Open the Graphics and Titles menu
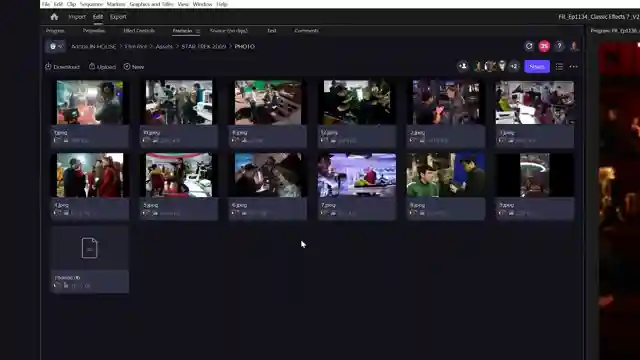The height and width of the screenshot is (360, 640). point(151,4)
